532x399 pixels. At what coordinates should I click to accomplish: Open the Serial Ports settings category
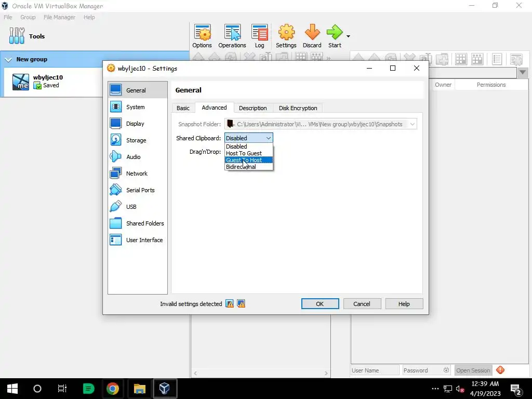tap(137, 190)
